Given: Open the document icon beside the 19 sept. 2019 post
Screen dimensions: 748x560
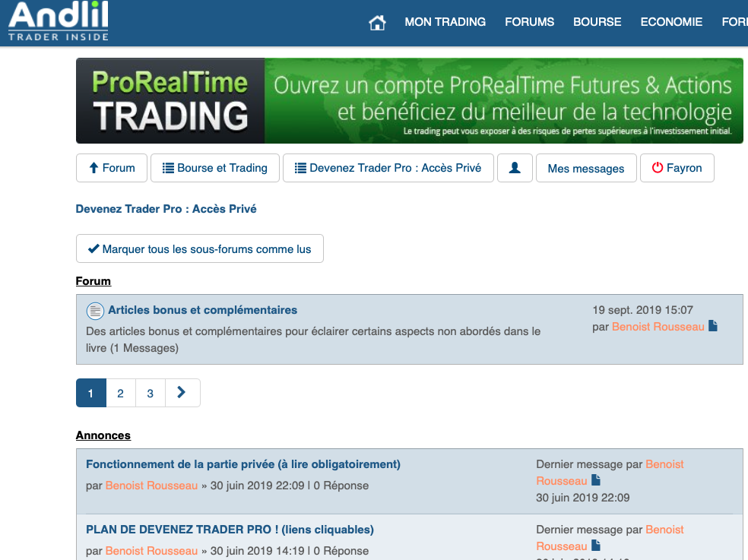Looking at the screenshot, I should (713, 326).
